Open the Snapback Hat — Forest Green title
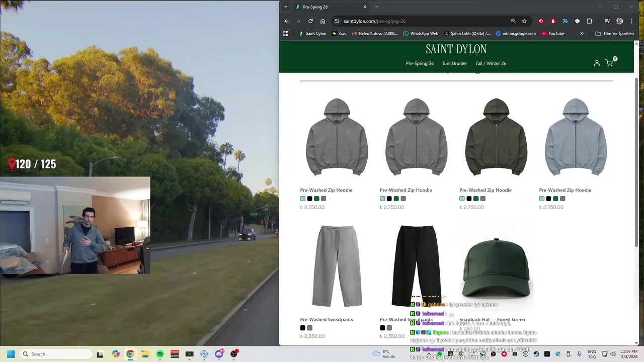644x362 pixels. coord(492,319)
